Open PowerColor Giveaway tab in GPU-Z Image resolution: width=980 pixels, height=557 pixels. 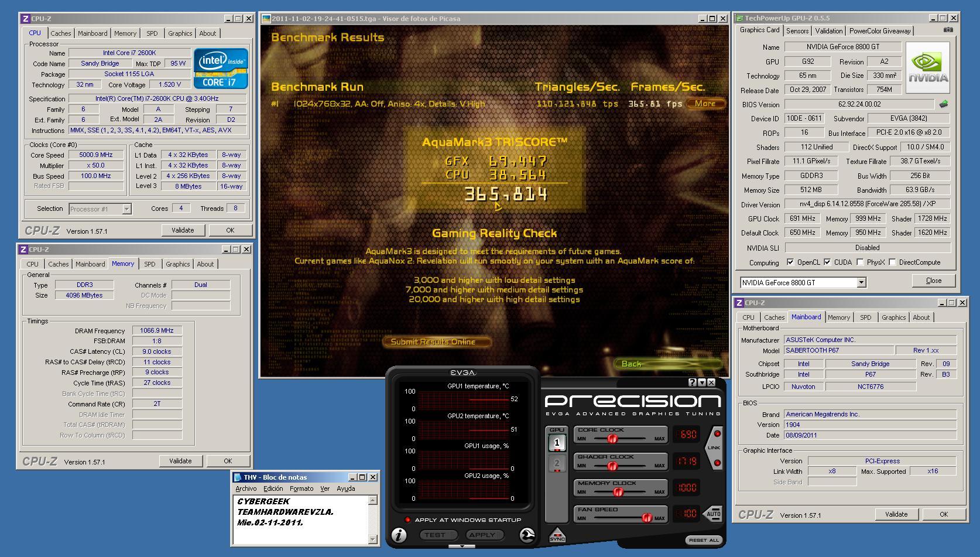point(880,31)
